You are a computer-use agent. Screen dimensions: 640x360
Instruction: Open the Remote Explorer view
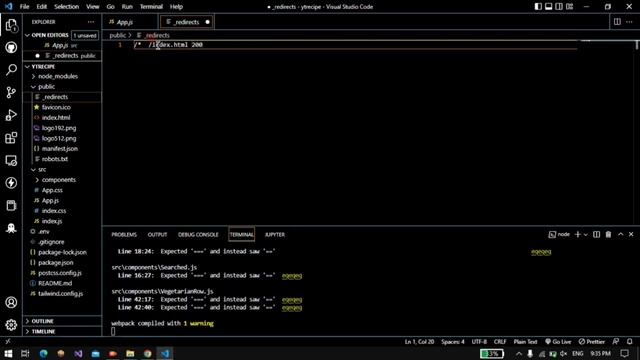11,160
